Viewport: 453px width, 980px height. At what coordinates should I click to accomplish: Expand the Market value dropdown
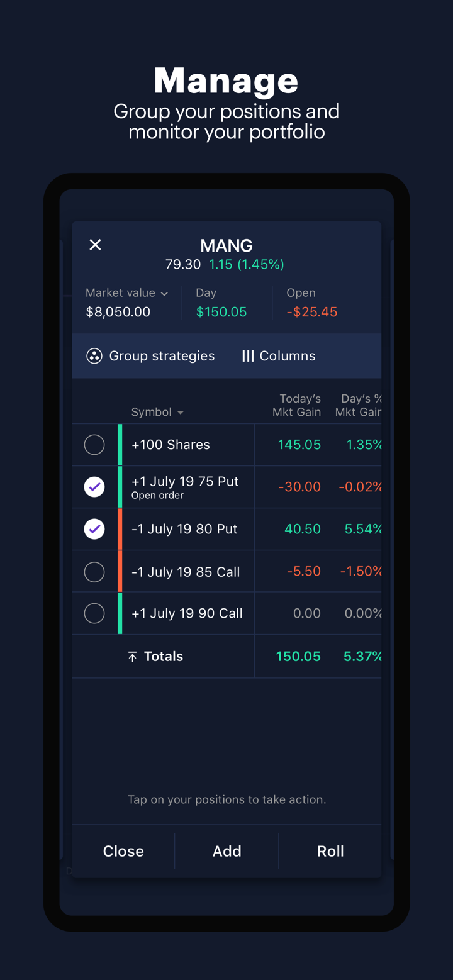(x=164, y=294)
